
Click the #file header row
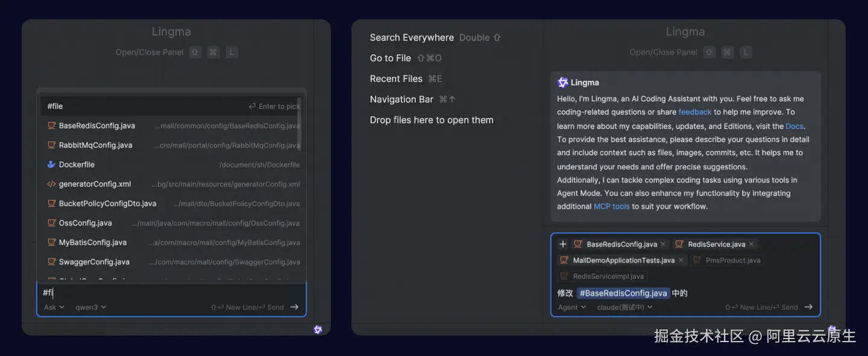170,106
